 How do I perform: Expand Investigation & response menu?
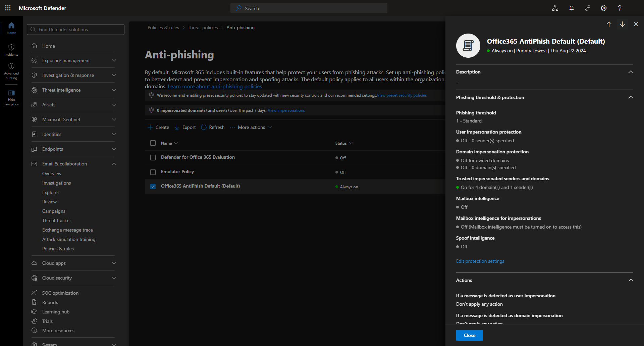coord(114,75)
